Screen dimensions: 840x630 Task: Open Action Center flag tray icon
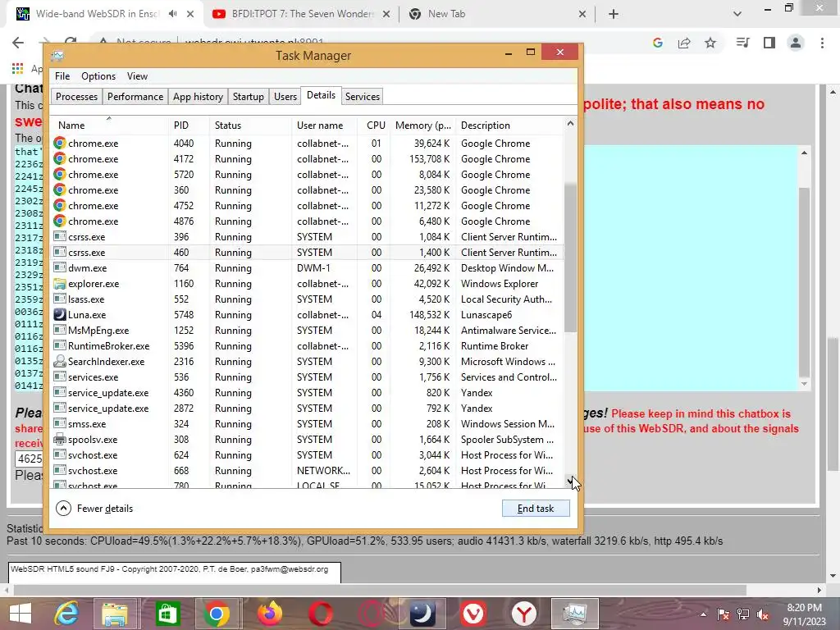(x=724, y=614)
